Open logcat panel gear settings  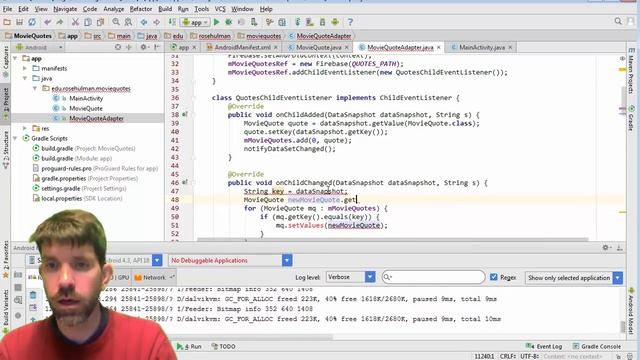(x=606, y=247)
